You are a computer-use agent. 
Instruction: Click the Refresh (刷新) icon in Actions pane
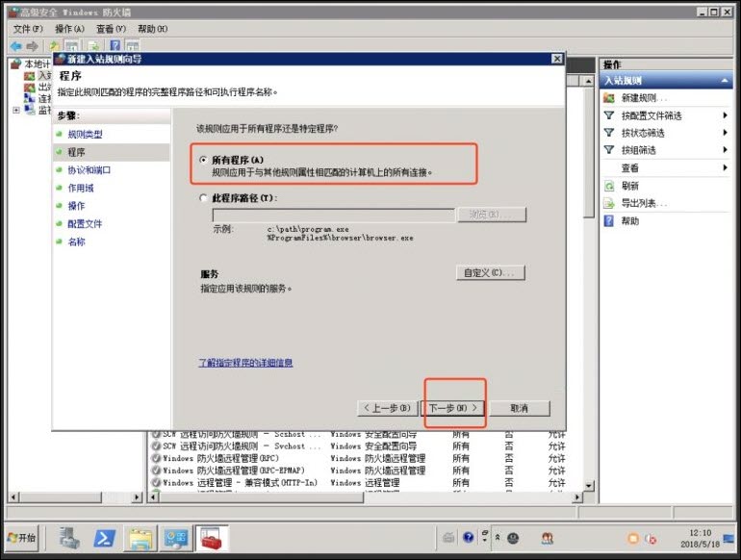click(609, 186)
